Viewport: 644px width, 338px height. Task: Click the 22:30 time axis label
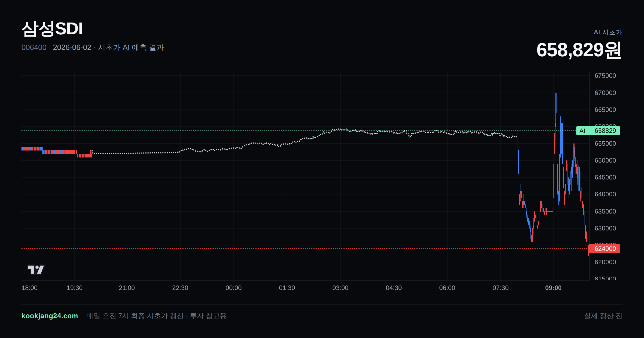point(180,288)
